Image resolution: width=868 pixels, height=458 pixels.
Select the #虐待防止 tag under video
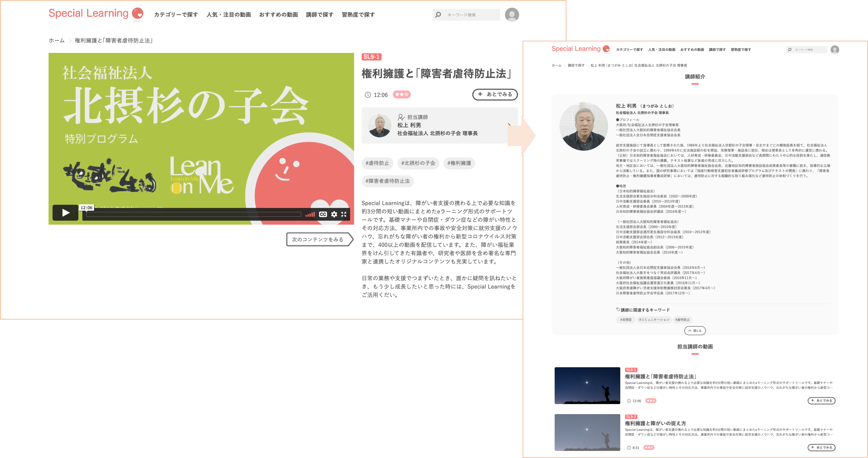coord(377,163)
